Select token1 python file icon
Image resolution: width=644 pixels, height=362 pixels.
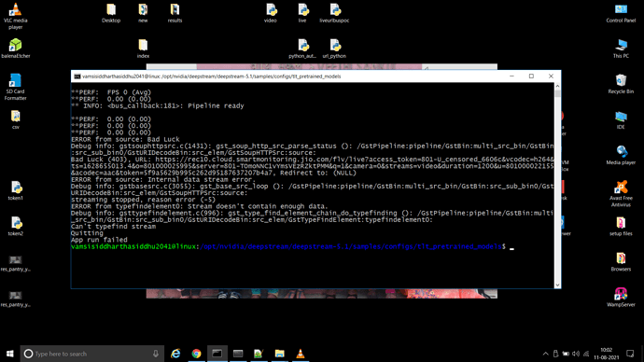coord(15,190)
